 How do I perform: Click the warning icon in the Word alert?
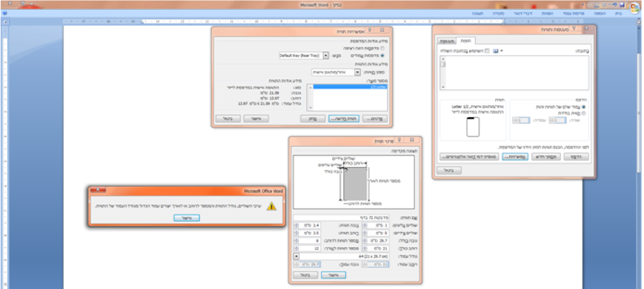(271, 207)
